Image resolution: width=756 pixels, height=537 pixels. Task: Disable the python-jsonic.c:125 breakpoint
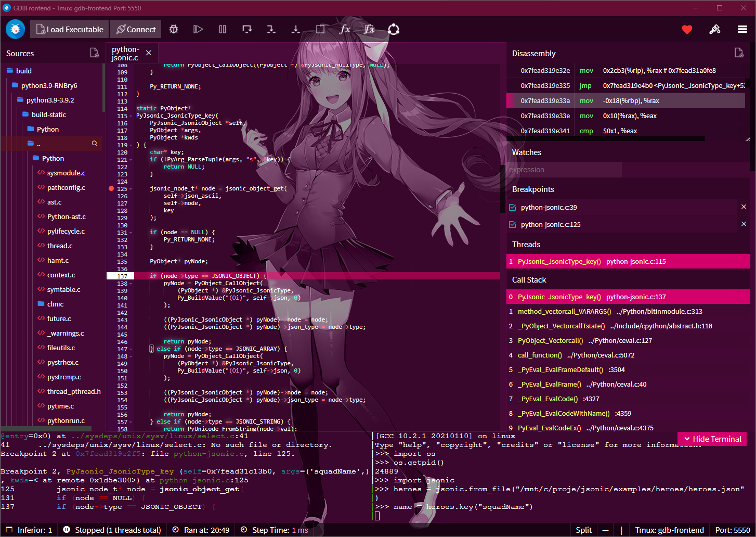[512, 224]
